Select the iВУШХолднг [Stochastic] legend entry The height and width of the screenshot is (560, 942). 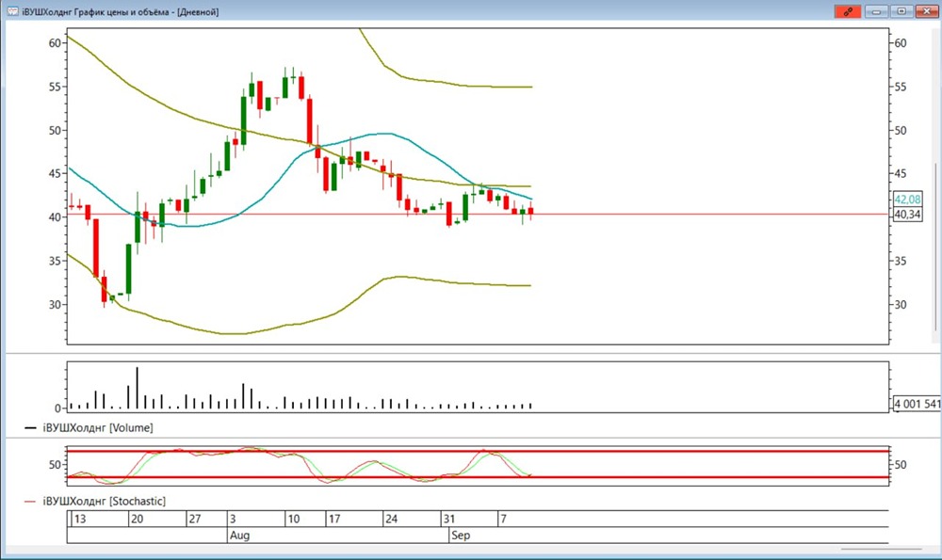tap(95, 502)
